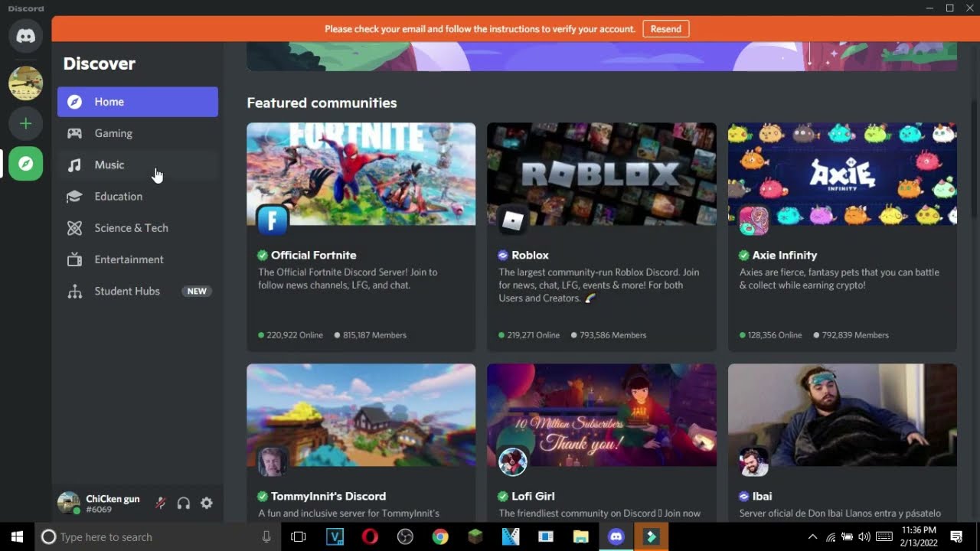Open the Gaming category
Screen dimensions: 980x551
tap(138, 133)
